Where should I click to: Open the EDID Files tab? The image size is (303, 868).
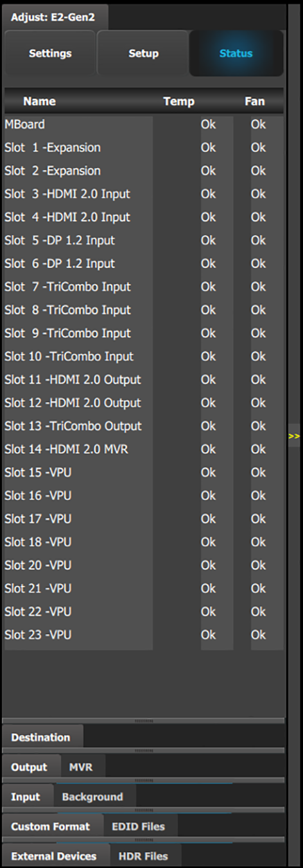pos(138,826)
